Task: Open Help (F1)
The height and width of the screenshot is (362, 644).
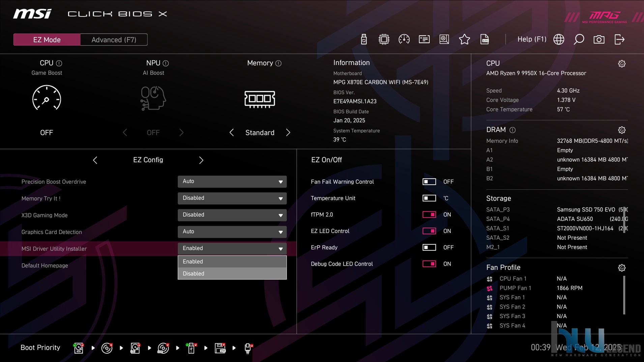Action: tap(532, 39)
